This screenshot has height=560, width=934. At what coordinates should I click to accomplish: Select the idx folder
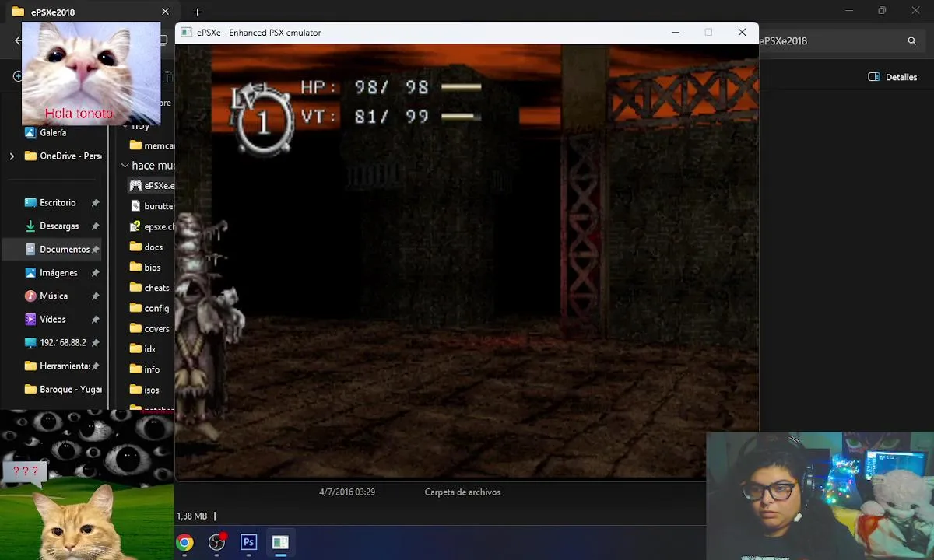(x=143, y=348)
